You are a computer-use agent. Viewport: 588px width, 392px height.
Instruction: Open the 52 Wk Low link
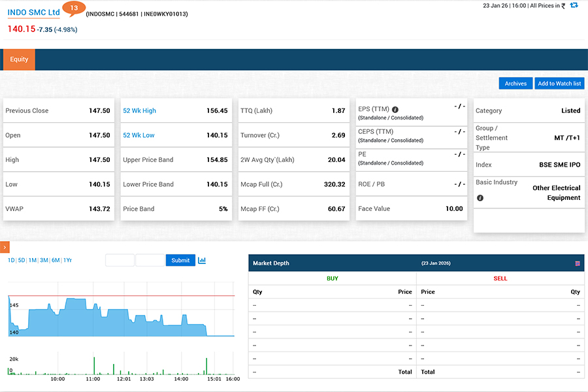(x=139, y=135)
